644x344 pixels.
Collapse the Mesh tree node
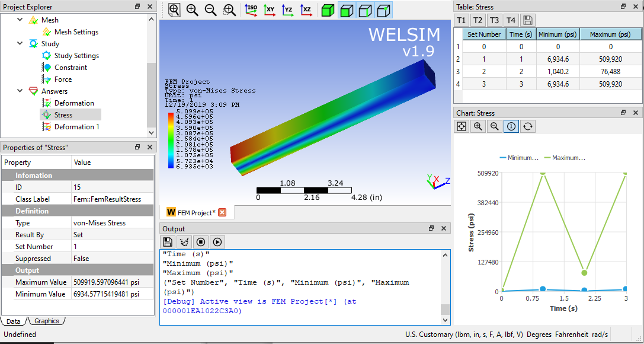20,20
